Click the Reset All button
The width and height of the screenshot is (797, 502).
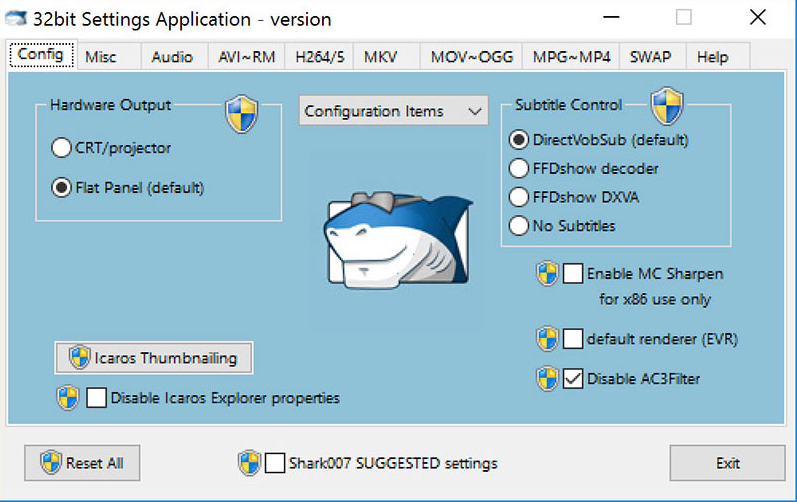pos(82,463)
